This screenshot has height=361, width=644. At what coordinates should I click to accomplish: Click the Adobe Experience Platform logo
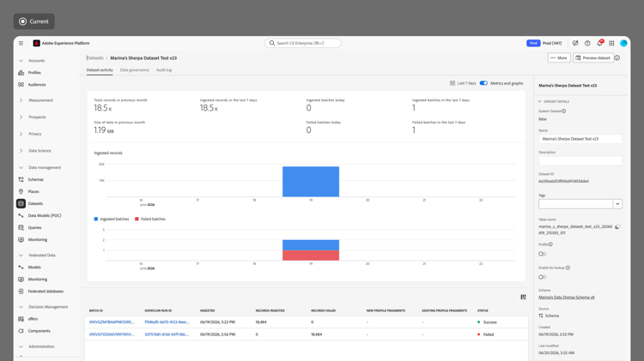pyautogui.click(x=37, y=43)
